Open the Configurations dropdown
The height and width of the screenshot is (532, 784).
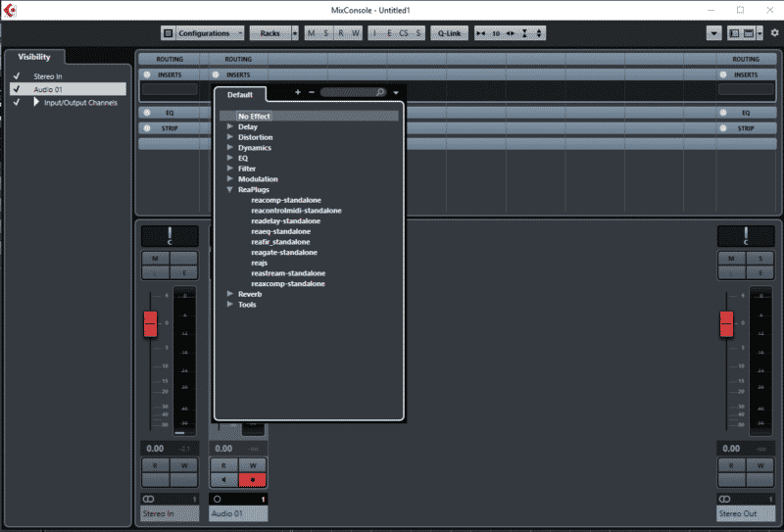(203, 33)
